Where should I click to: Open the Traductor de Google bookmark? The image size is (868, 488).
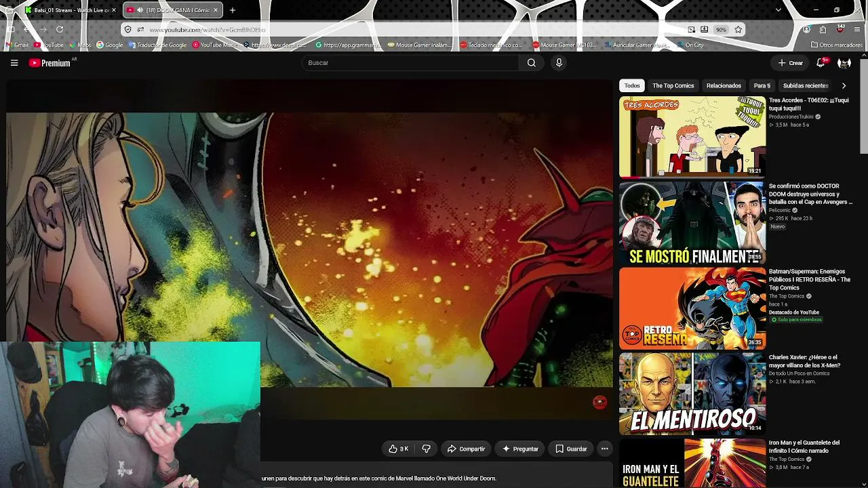point(158,45)
